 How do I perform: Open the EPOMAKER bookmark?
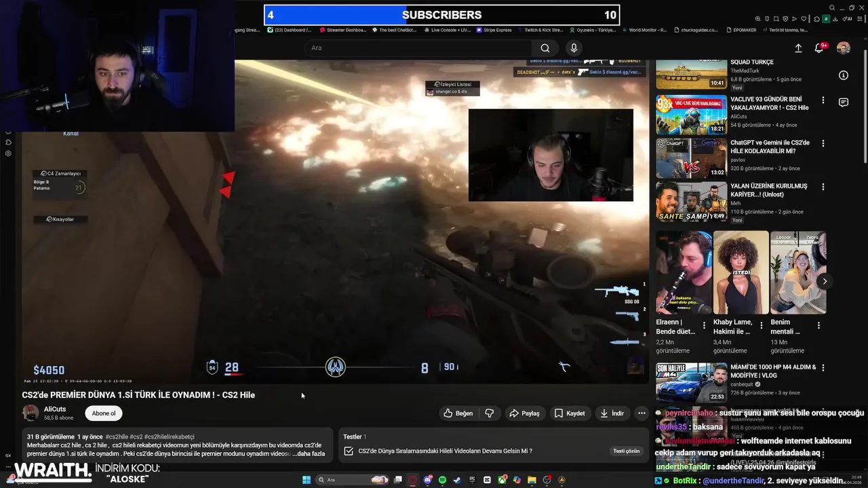[x=741, y=30]
